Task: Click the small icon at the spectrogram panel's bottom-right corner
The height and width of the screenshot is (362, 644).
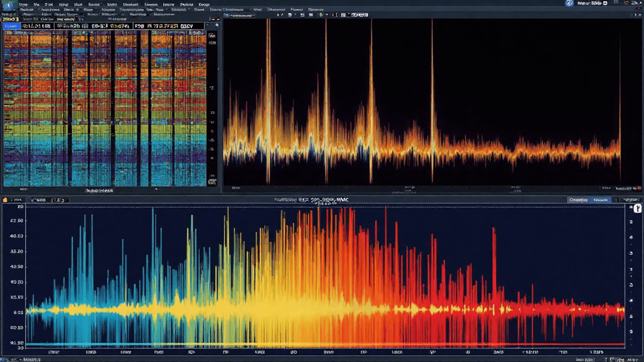Action: [x=212, y=182]
